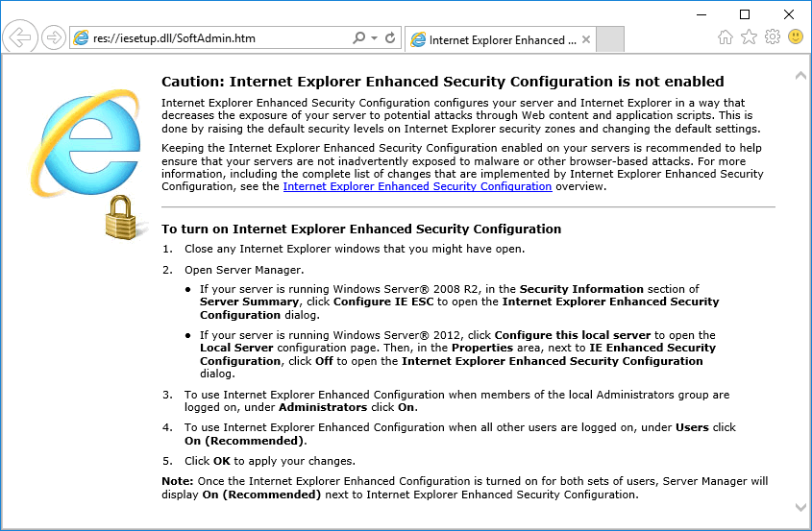Screen dimensions: 812x531
Task: Go forward with the Forward arrow button
Action: tap(54, 37)
